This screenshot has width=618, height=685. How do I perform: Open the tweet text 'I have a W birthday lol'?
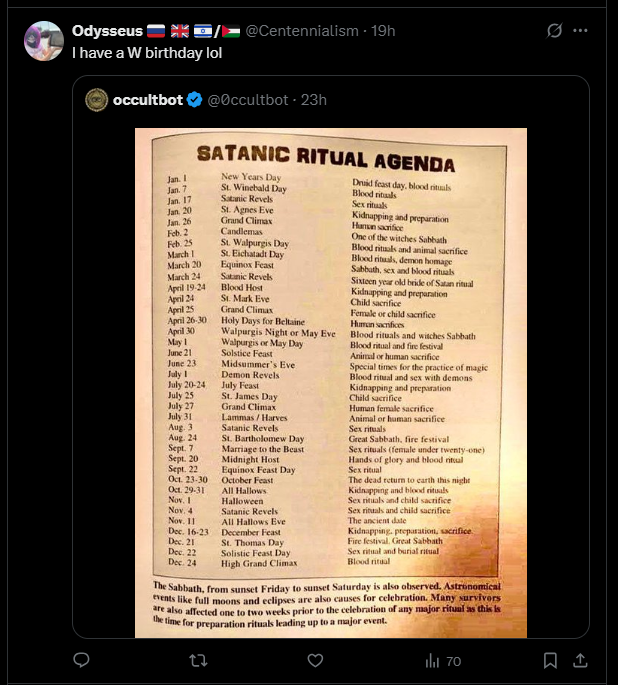pyautogui.click(x=147, y=53)
